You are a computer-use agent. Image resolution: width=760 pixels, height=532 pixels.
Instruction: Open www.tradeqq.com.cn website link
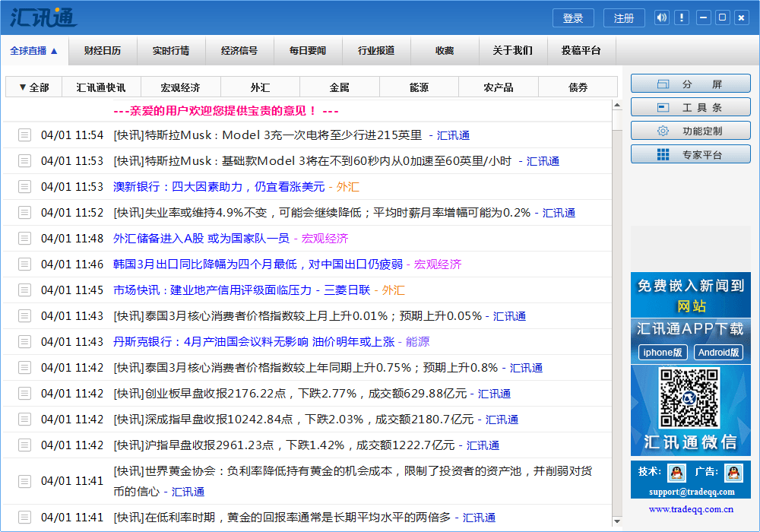(691, 509)
